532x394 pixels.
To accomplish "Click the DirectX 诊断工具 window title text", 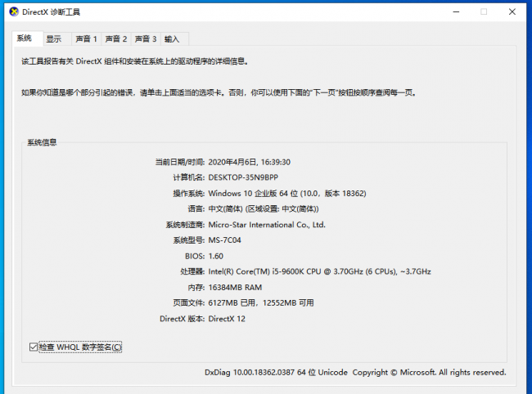I will [x=52, y=12].
